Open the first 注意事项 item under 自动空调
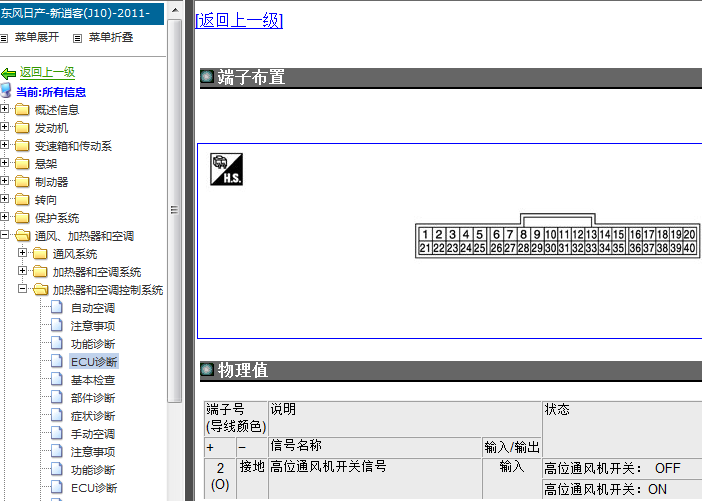 [x=93, y=326]
